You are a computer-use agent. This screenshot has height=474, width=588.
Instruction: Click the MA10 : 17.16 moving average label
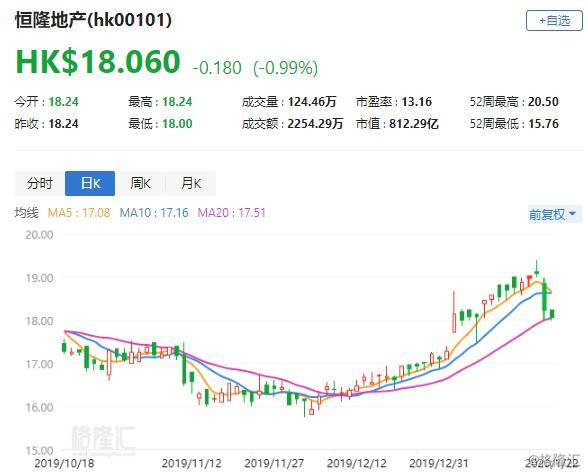click(154, 213)
